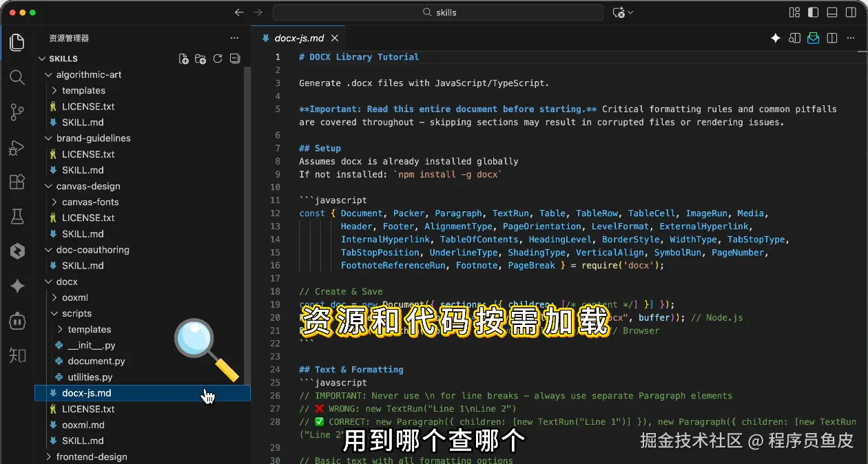Open the hexagon extension icon in activity bar
The width and height of the screenshot is (868, 464).
coord(17,251)
